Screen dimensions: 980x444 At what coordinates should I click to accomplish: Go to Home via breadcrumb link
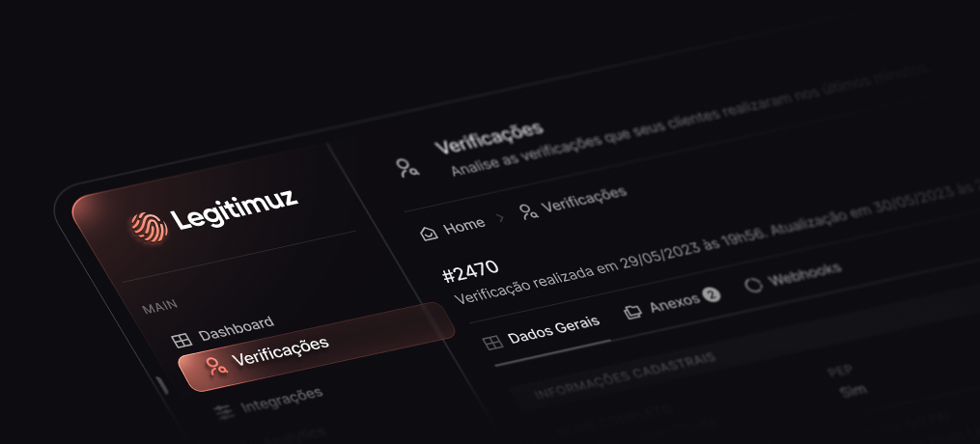463,226
